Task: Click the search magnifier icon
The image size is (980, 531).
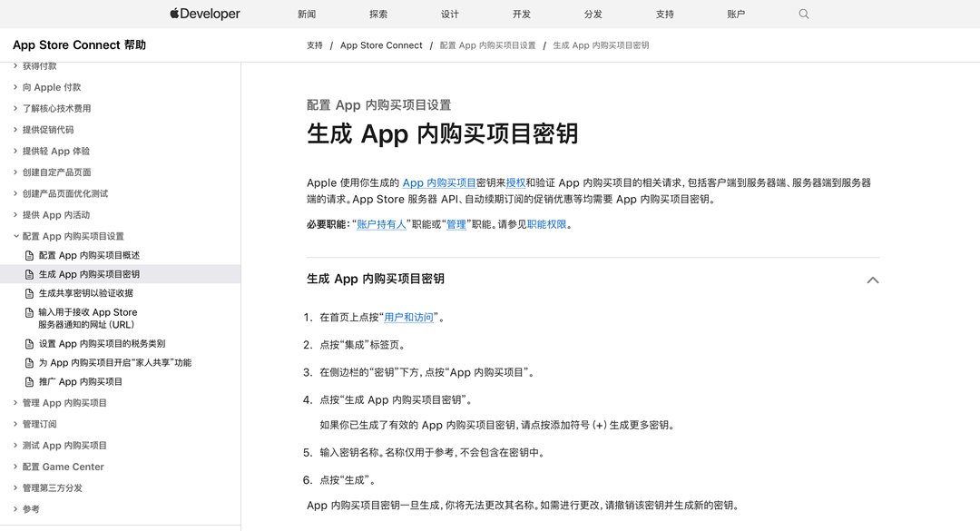Action: 804,14
